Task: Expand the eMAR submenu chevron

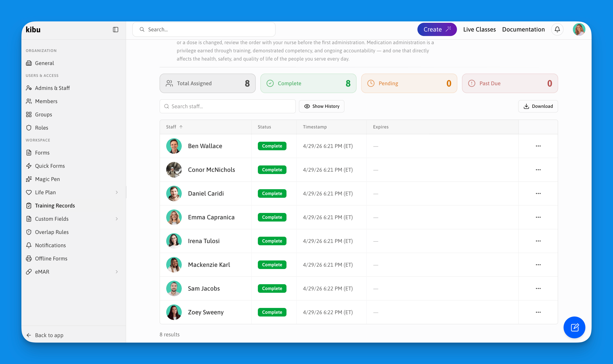Action: coord(117,272)
